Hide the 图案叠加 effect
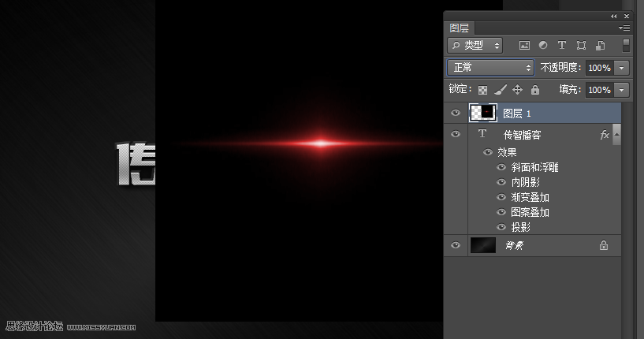The image size is (644, 339). tap(501, 212)
